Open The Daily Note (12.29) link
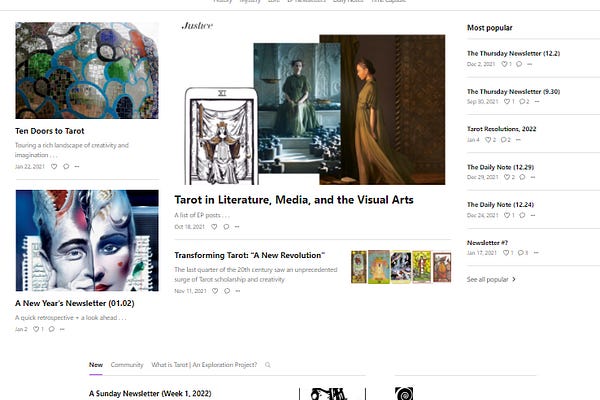The height and width of the screenshot is (400, 600). [x=500, y=167]
